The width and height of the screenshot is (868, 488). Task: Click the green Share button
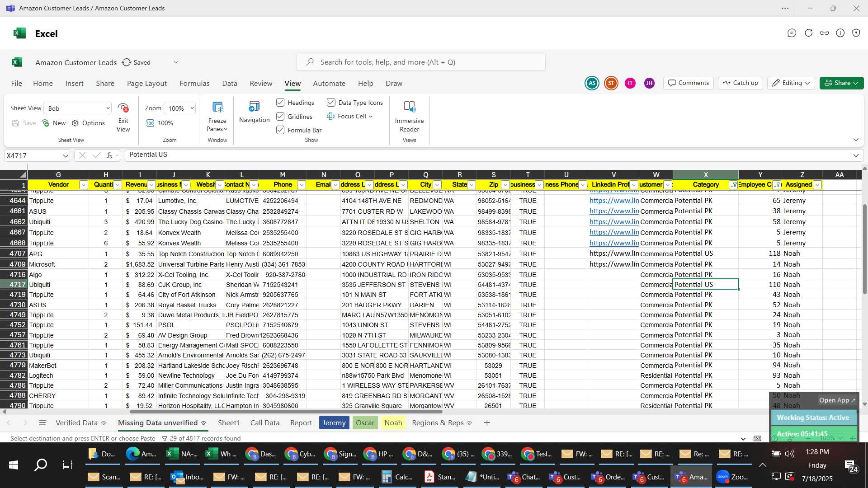pyautogui.click(x=841, y=83)
